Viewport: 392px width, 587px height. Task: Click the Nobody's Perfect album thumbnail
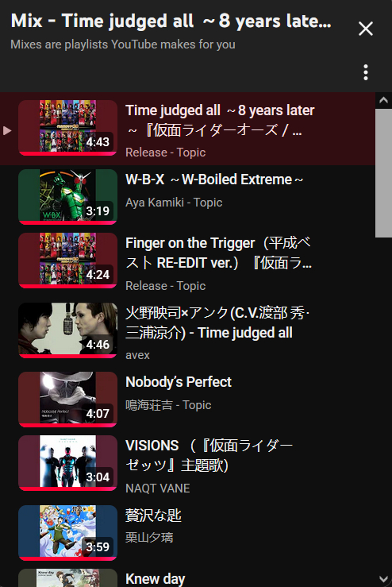[x=67, y=400]
